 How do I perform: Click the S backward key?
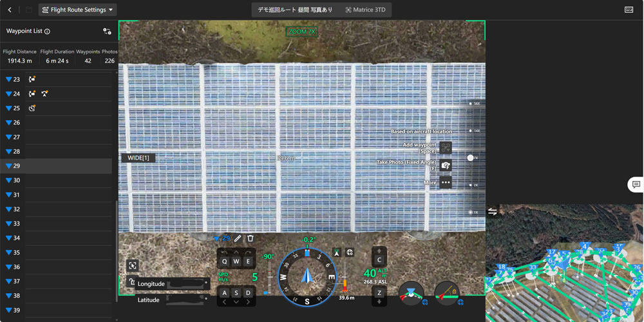(x=236, y=293)
